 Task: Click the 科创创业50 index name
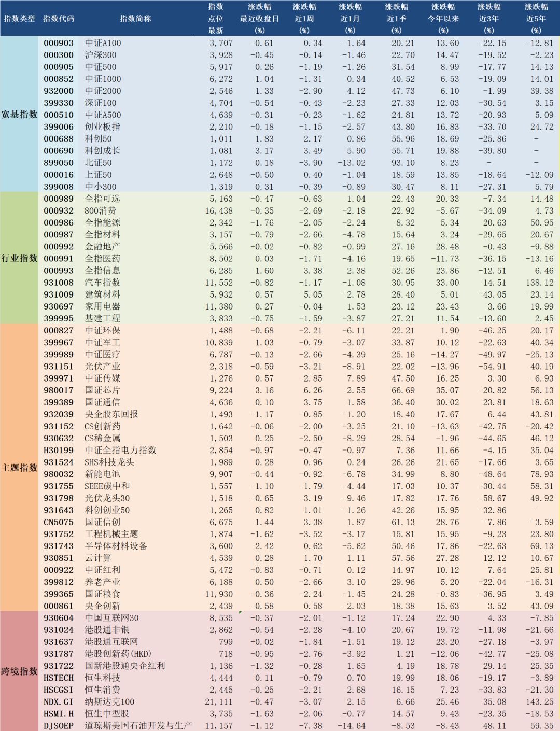(107, 510)
